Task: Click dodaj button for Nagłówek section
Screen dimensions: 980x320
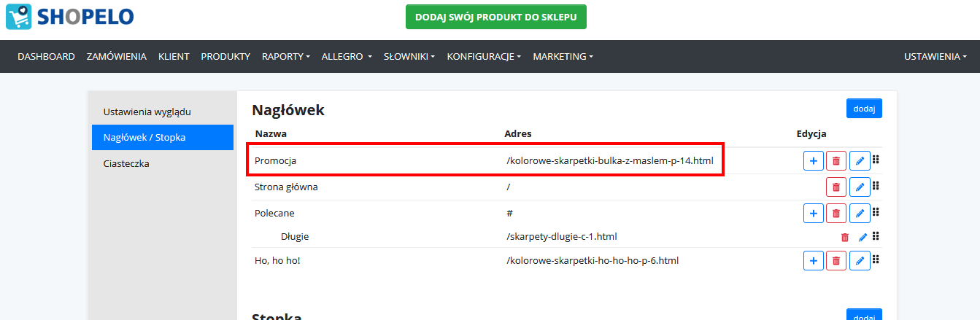Action: pos(864,109)
